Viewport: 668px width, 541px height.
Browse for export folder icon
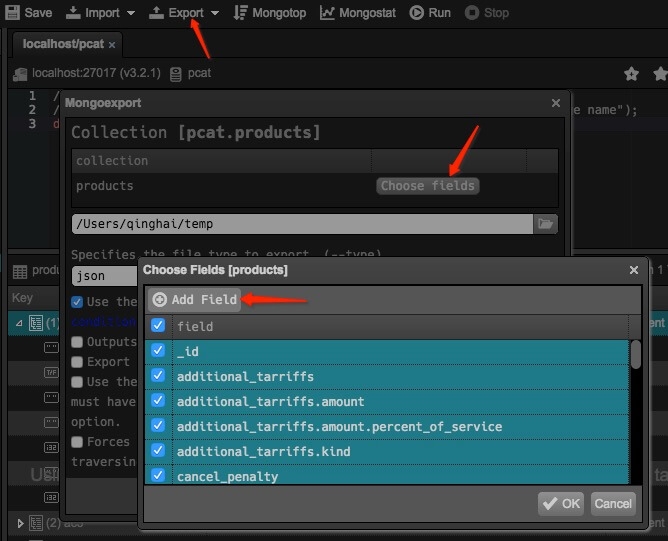(x=545, y=224)
